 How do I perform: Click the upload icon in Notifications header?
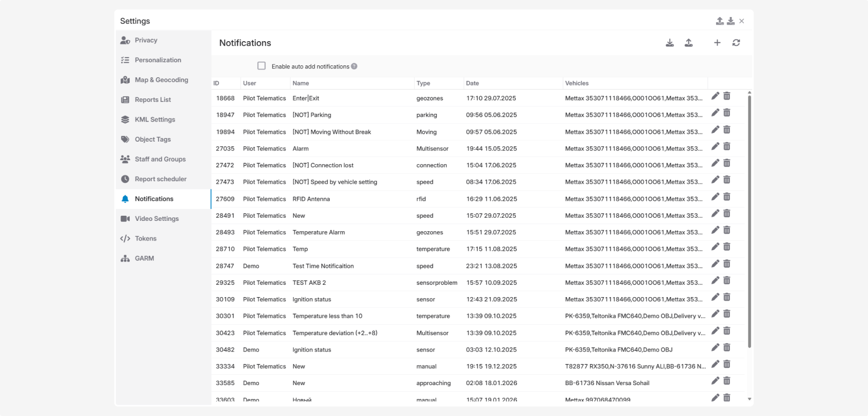[x=688, y=43]
